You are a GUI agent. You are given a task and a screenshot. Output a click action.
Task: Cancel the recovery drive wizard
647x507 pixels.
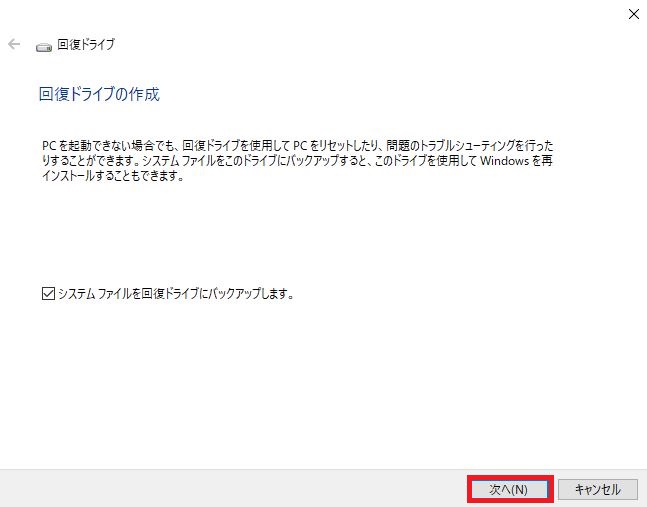pos(597,489)
